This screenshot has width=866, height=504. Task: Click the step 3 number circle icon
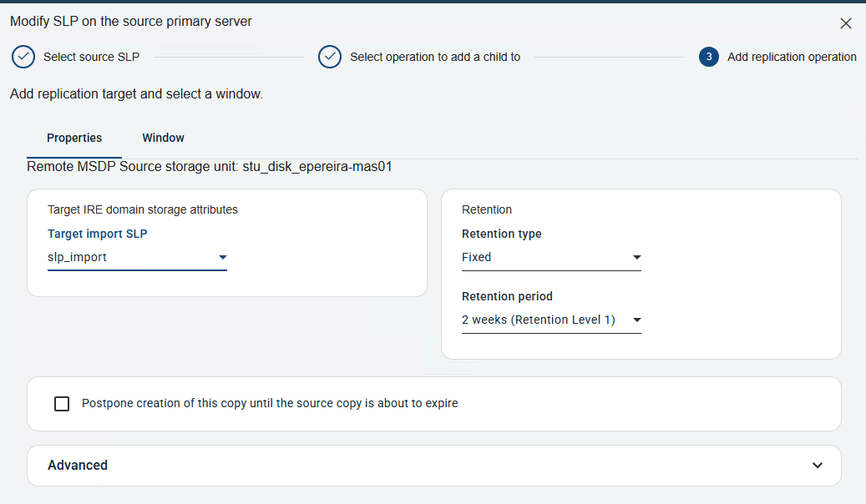709,57
